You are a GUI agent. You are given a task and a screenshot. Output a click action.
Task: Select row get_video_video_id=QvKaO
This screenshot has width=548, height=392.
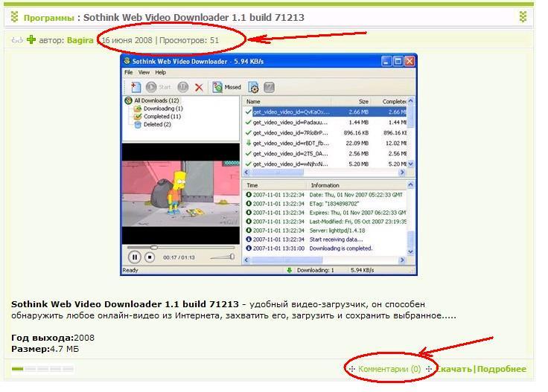coord(325,112)
